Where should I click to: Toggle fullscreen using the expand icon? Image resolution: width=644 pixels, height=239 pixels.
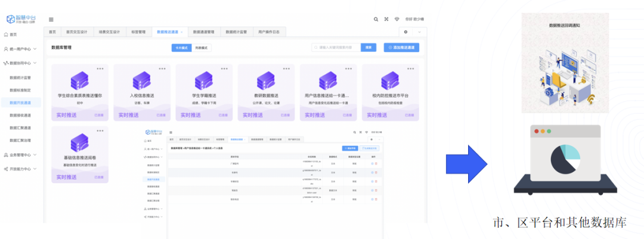pyautogui.click(x=386, y=19)
